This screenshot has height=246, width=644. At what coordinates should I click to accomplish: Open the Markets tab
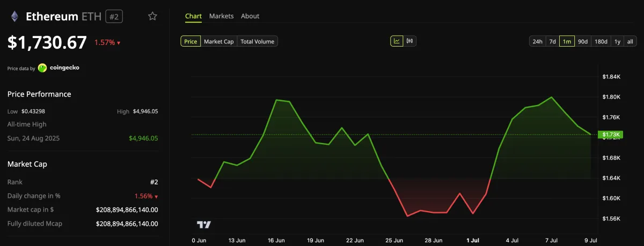point(221,16)
